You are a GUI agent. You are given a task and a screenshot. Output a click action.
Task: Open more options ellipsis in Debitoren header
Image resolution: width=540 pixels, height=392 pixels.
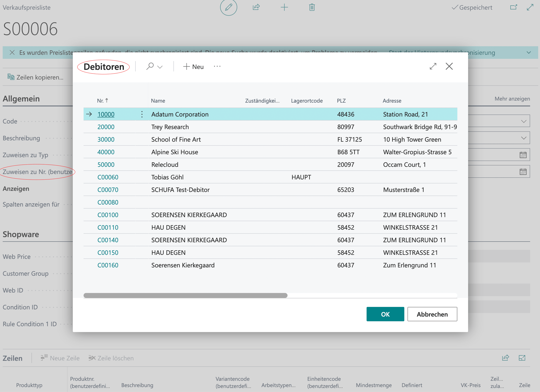point(217,66)
